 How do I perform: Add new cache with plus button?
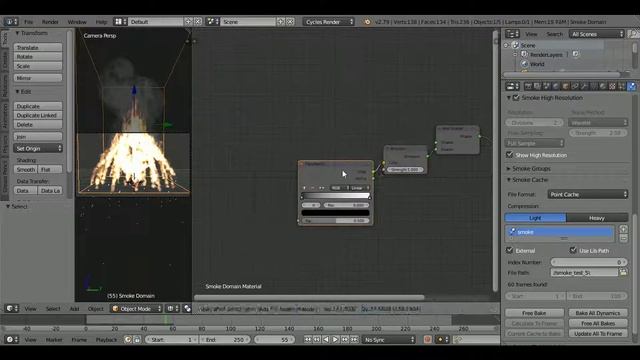coord(623,229)
